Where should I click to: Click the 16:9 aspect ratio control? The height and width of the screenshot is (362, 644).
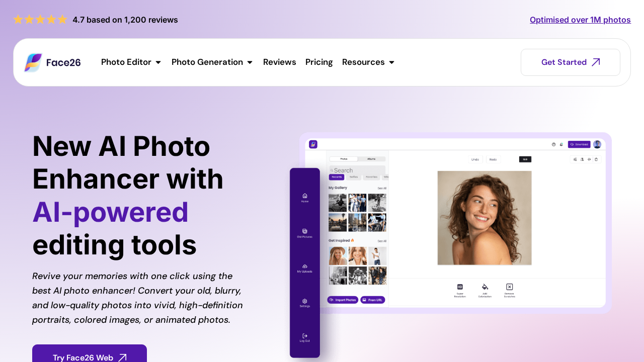525,159
